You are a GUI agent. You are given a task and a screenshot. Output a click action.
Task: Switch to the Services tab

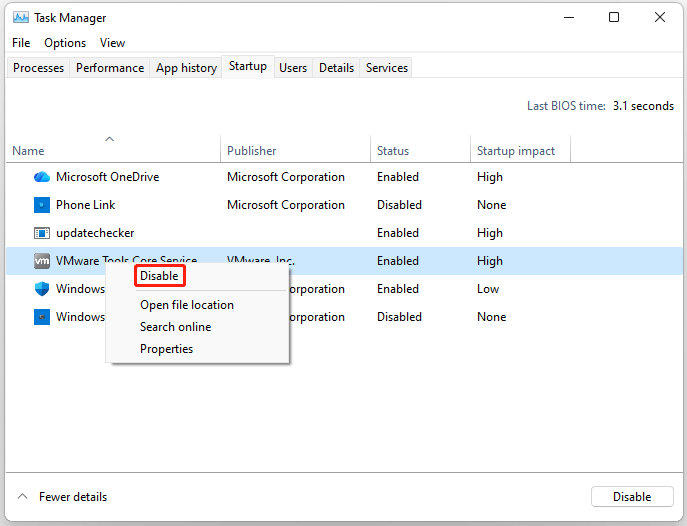pyautogui.click(x=386, y=68)
